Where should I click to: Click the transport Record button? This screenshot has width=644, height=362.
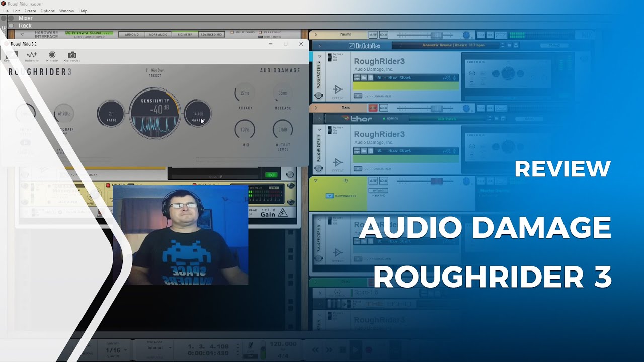[368, 350]
